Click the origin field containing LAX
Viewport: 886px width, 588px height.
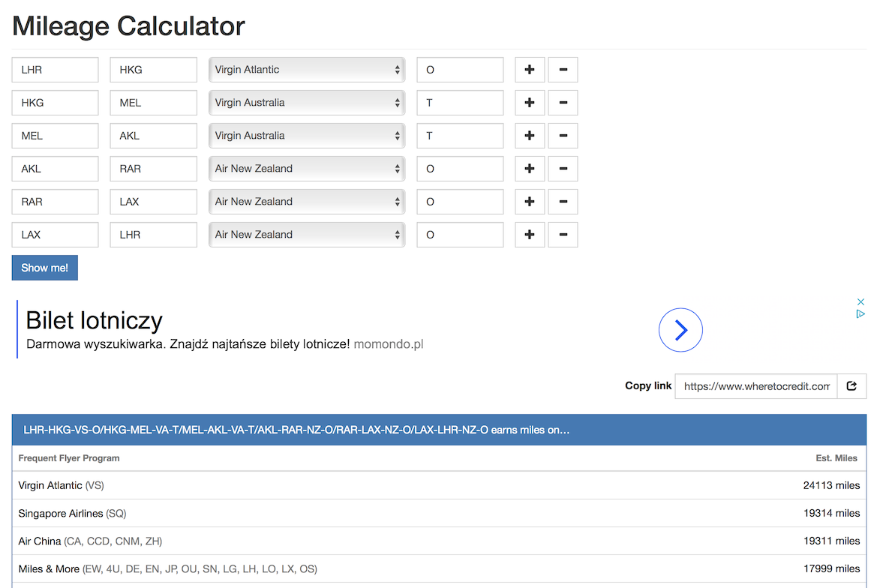click(55, 235)
